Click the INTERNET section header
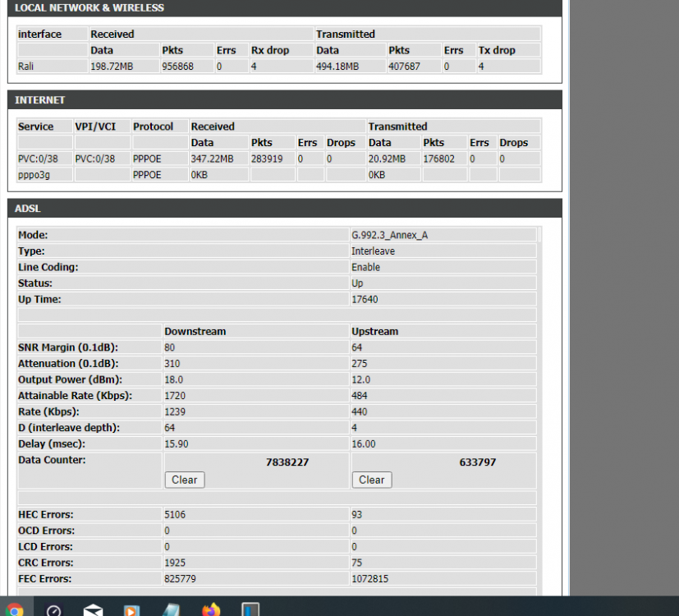 coord(40,100)
